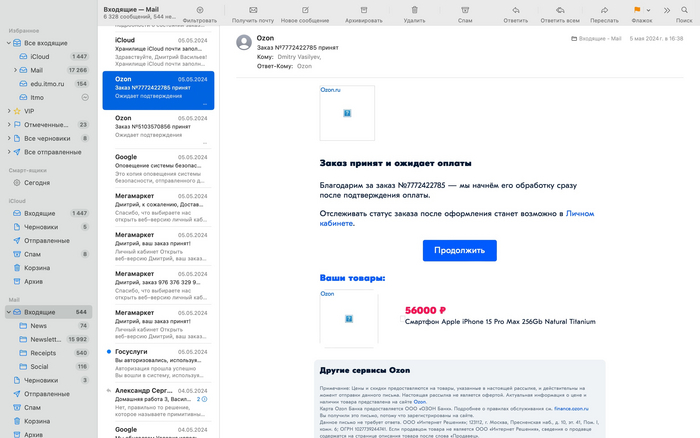
Task: Open the flag color dropdown arrow
Action: point(648,10)
